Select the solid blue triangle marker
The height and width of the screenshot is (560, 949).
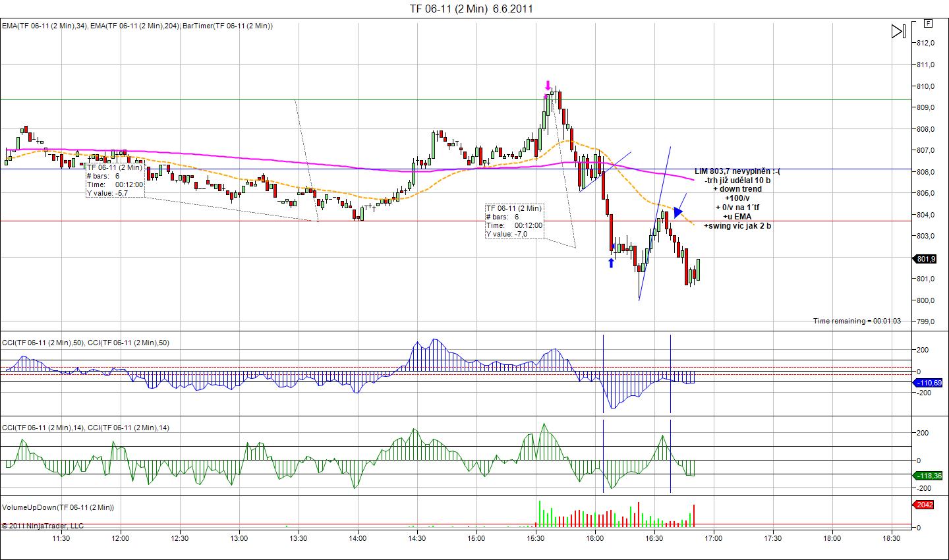pos(679,212)
